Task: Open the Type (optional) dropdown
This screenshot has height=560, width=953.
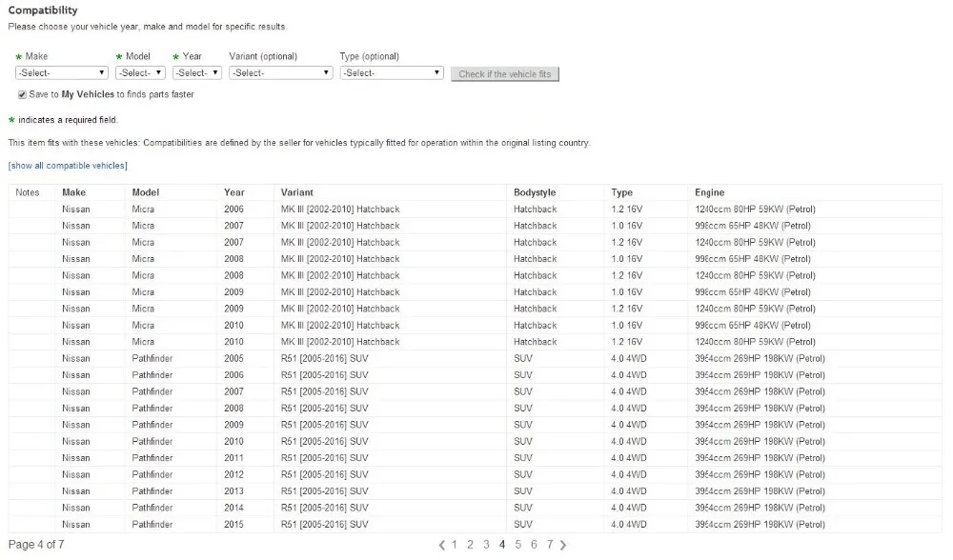Action: (392, 73)
